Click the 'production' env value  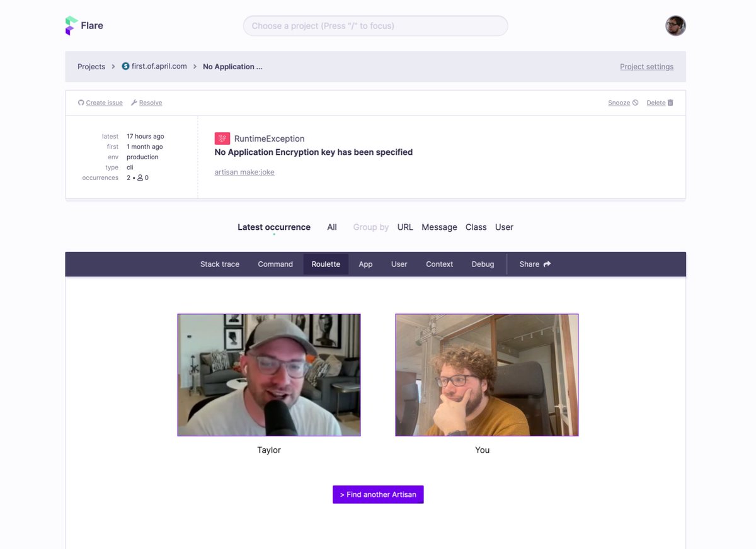[x=142, y=157]
